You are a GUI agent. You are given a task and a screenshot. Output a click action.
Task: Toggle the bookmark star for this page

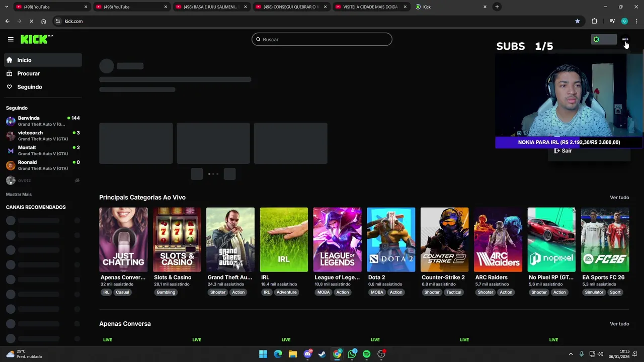[578, 21]
